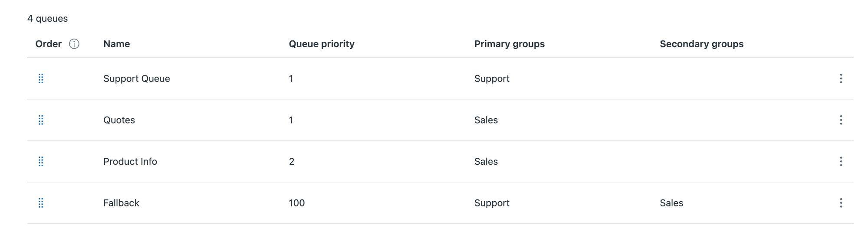Click Fallback's secondary group Sales
Viewport: 868px width, 248px height.
671,203
